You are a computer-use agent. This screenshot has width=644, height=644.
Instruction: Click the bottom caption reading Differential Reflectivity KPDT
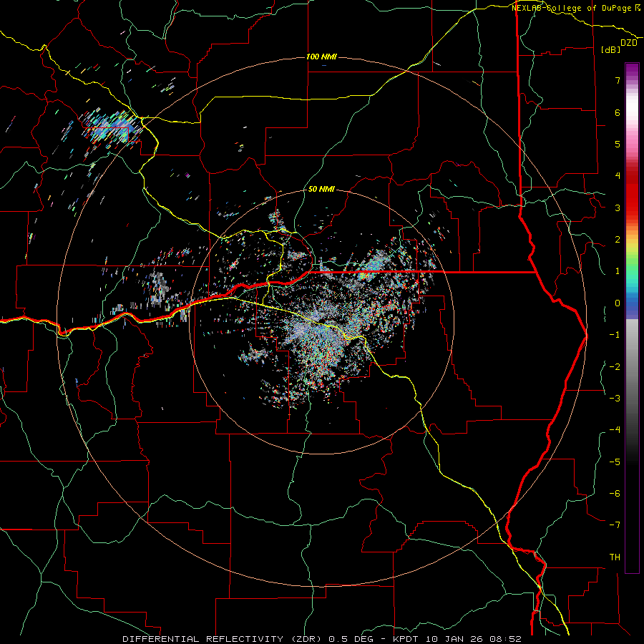321,639
